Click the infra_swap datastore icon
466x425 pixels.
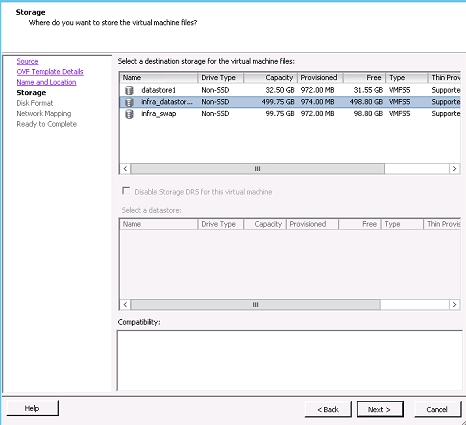(x=129, y=114)
